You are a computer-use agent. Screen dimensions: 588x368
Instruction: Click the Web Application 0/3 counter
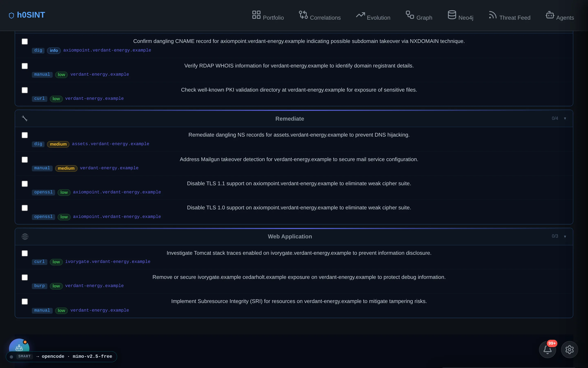[555, 236]
